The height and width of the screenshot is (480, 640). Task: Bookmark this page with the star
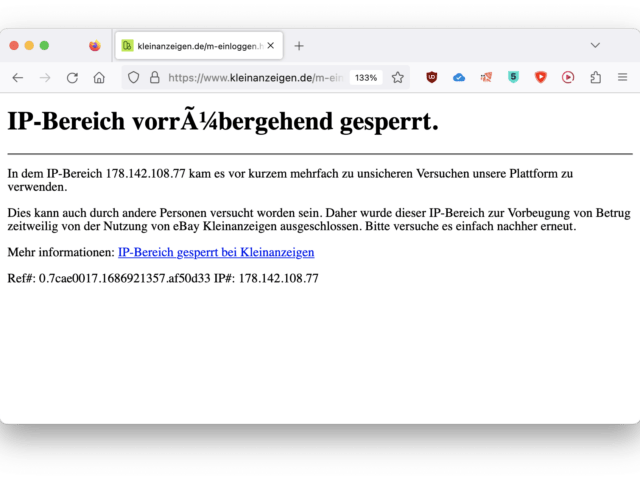(398, 78)
